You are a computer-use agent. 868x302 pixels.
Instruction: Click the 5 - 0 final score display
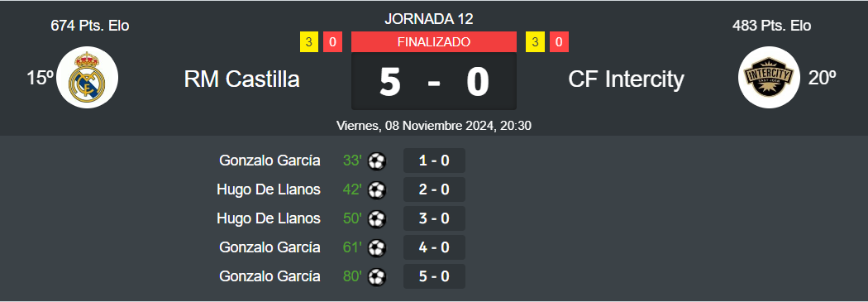point(434,81)
